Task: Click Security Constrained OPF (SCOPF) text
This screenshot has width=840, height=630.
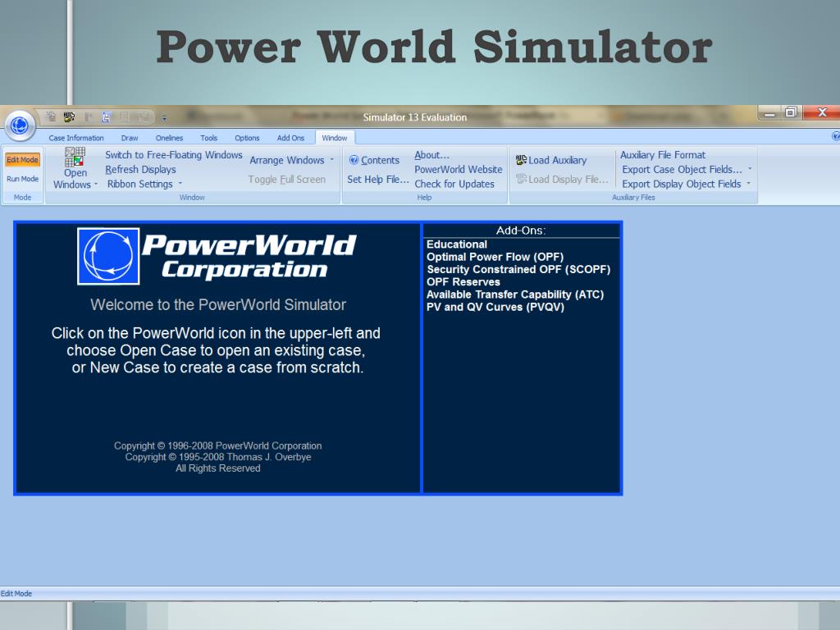Action: coord(518,269)
